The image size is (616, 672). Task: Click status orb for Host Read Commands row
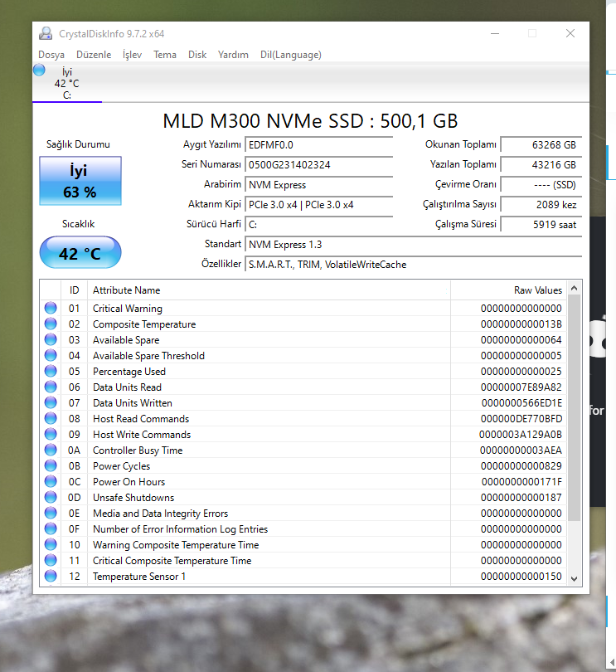tap(51, 418)
